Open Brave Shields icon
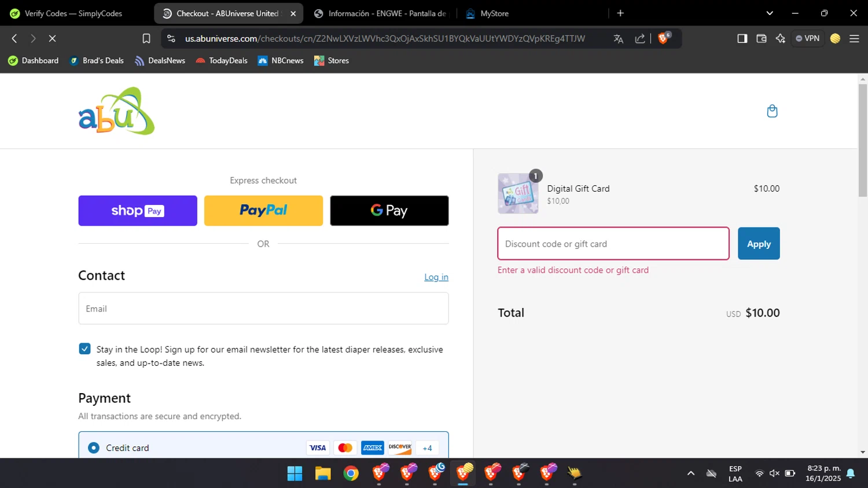The width and height of the screenshot is (868, 488). 664,38
